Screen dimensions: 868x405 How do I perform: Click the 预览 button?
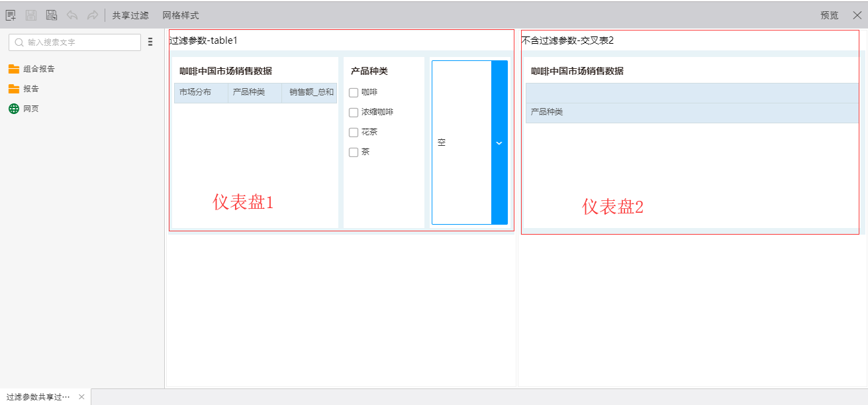(x=829, y=15)
